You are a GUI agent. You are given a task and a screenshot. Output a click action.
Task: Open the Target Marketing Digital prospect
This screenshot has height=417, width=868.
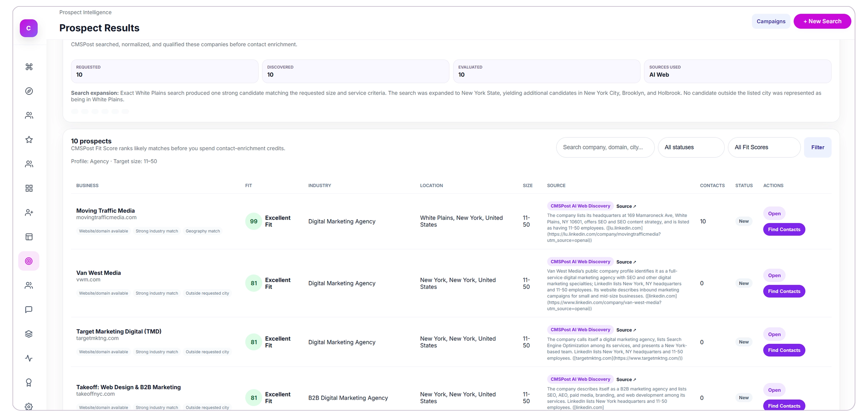(774, 334)
